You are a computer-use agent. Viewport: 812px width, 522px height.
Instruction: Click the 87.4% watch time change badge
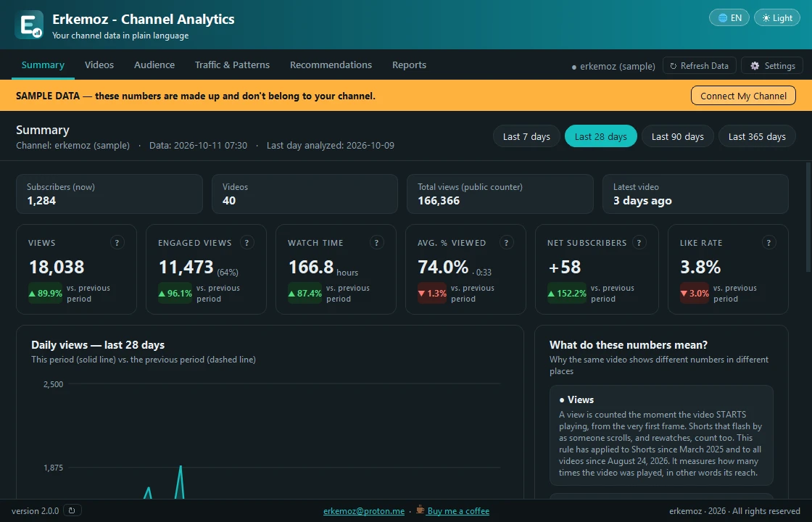(x=305, y=293)
